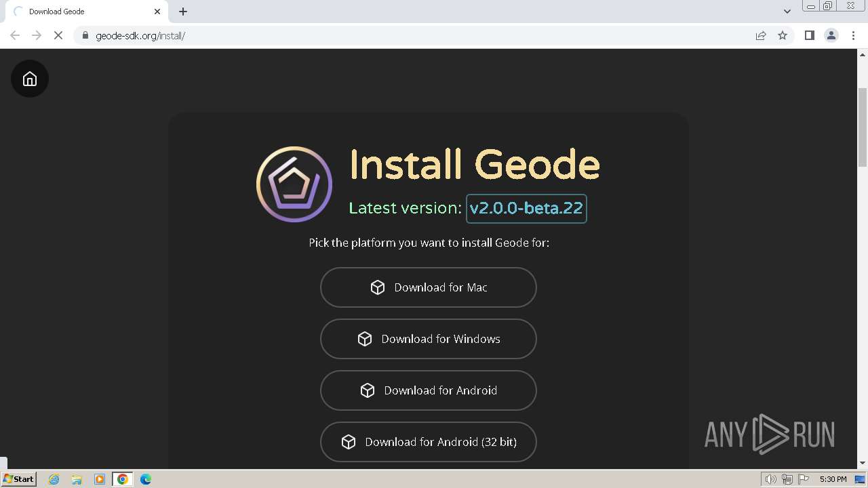868x488 pixels.
Task: Click the cube icon on Download for Windows
Action: tap(365, 339)
